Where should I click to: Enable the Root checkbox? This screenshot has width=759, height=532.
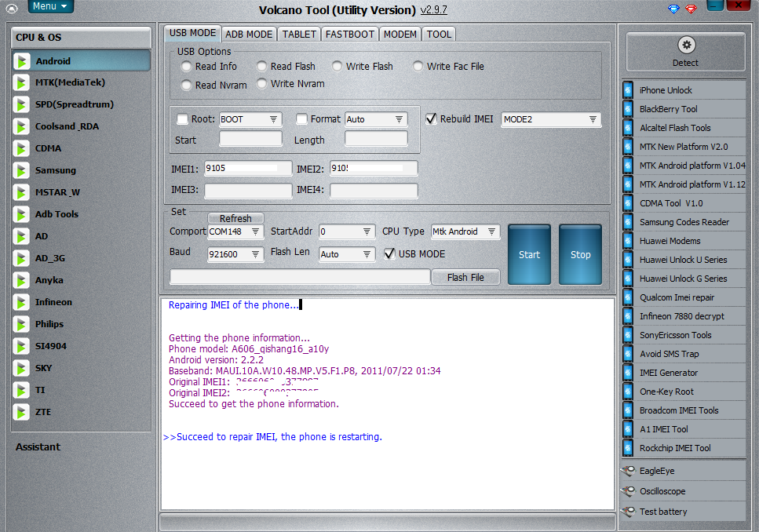182,119
